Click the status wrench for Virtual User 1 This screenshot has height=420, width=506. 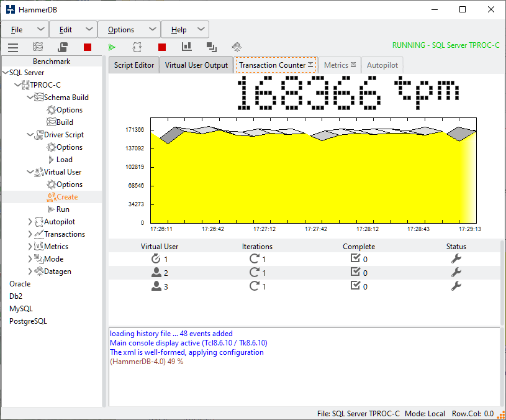click(456, 258)
